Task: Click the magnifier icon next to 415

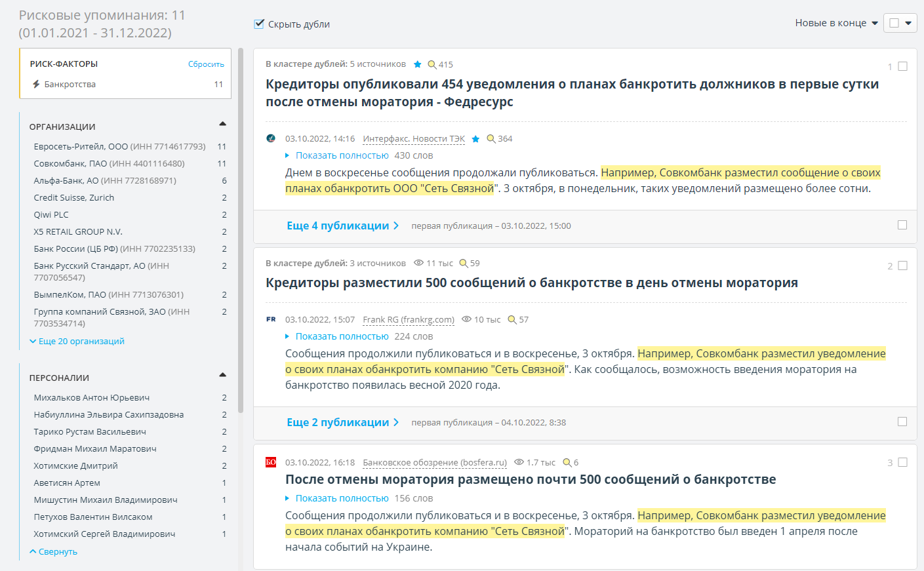Action: (x=432, y=64)
